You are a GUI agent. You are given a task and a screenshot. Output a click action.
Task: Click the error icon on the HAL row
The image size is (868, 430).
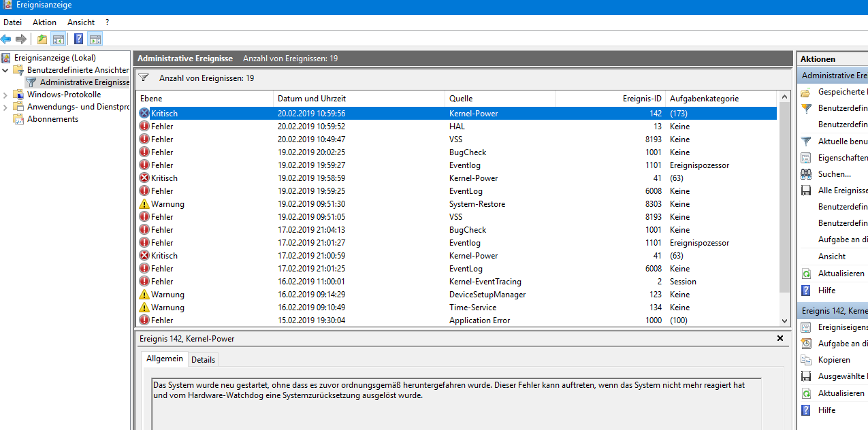tap(144, 127)
